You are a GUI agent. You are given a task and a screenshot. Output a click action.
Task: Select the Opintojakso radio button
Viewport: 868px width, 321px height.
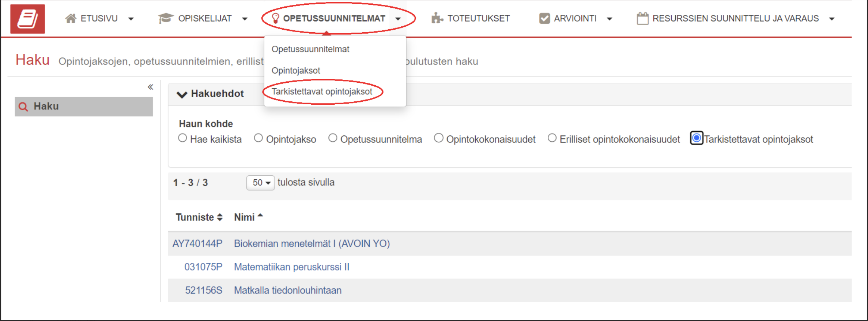pyautogui.click(x=258, y=138)
